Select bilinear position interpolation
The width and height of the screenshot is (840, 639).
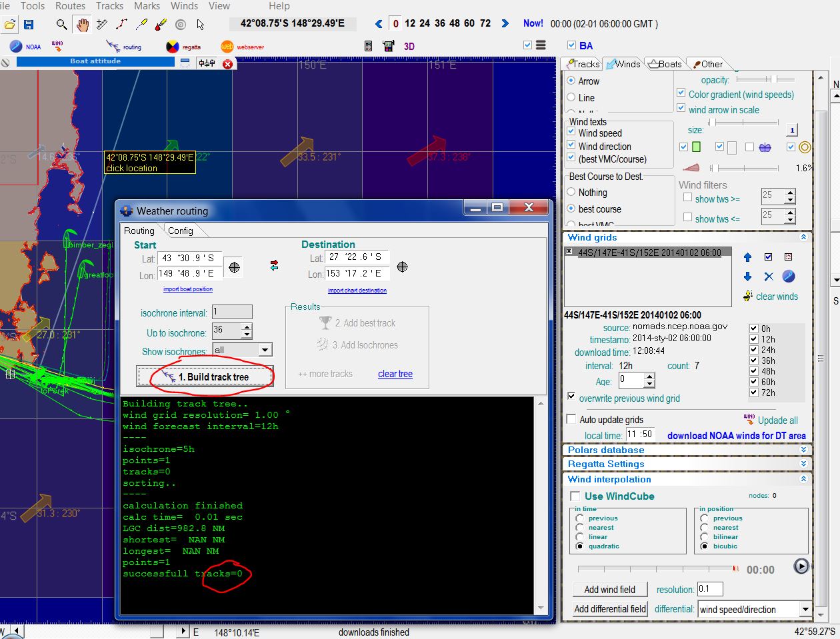(704, 536)
